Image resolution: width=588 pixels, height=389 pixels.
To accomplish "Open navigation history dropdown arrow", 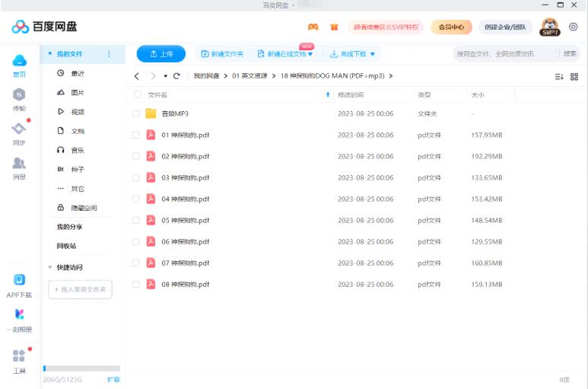I will (x=165, y=76).
